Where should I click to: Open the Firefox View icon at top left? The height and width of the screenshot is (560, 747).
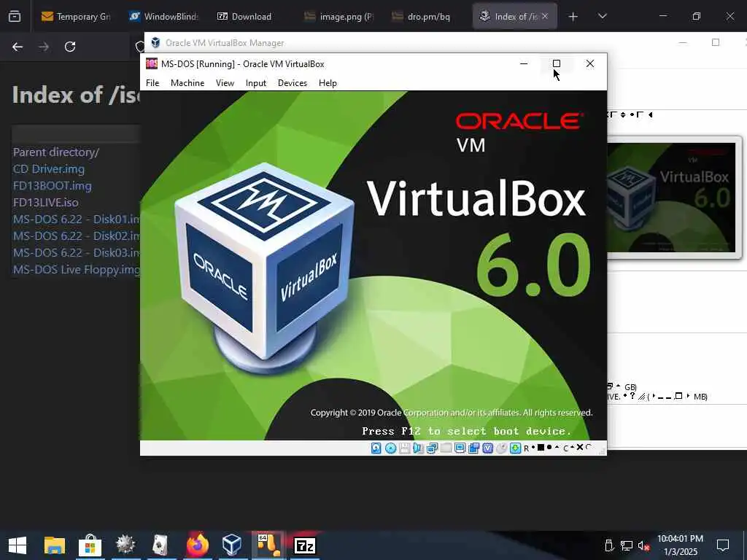coord(15,17)
